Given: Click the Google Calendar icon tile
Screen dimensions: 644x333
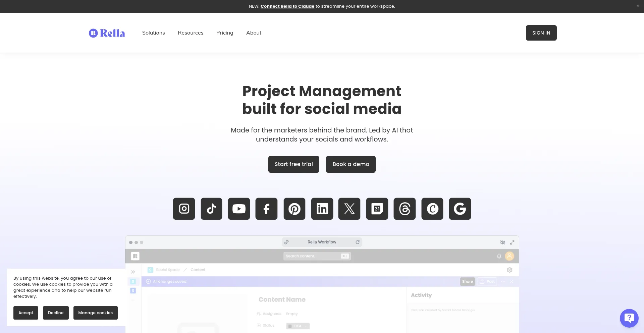Looking at the screenshot, I should [377, 209].
